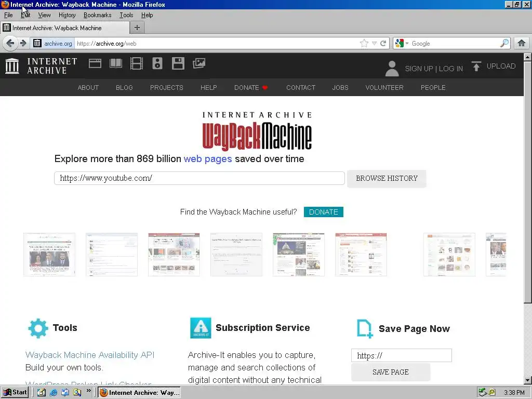The image size is (532, 399).
Task: Click the Internet Archive temple logo
Action: 12,65
